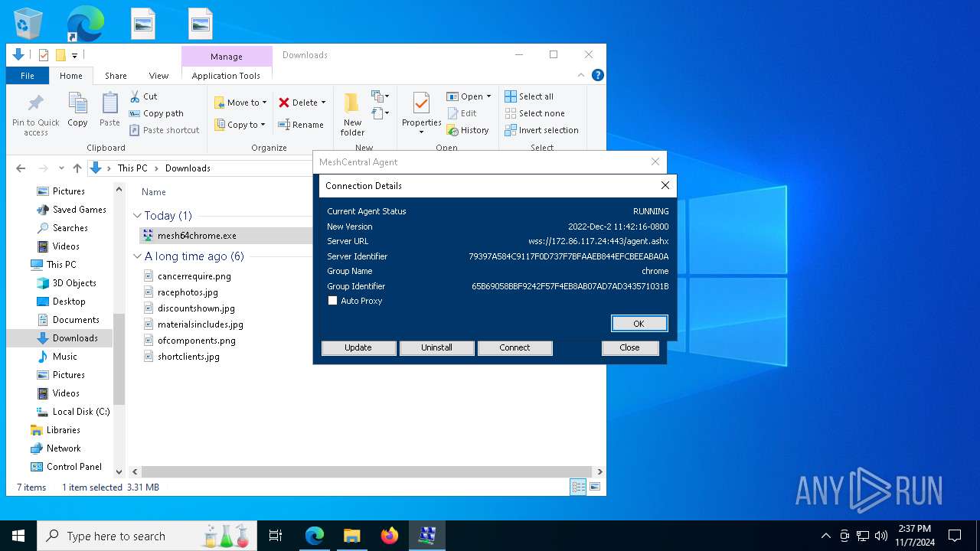Screen dimensions: 980x551
Task: Click OK in Connection Details dialog
Action: [639, 324]
